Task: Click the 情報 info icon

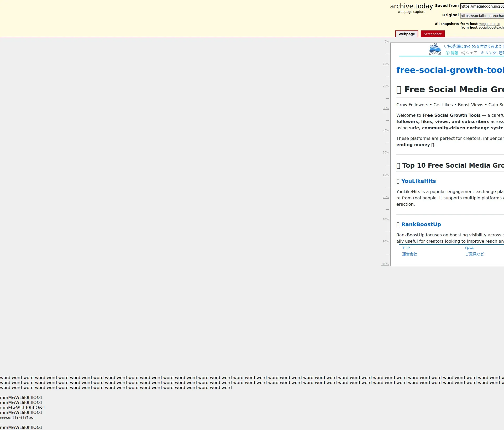Action: [448, 53]
